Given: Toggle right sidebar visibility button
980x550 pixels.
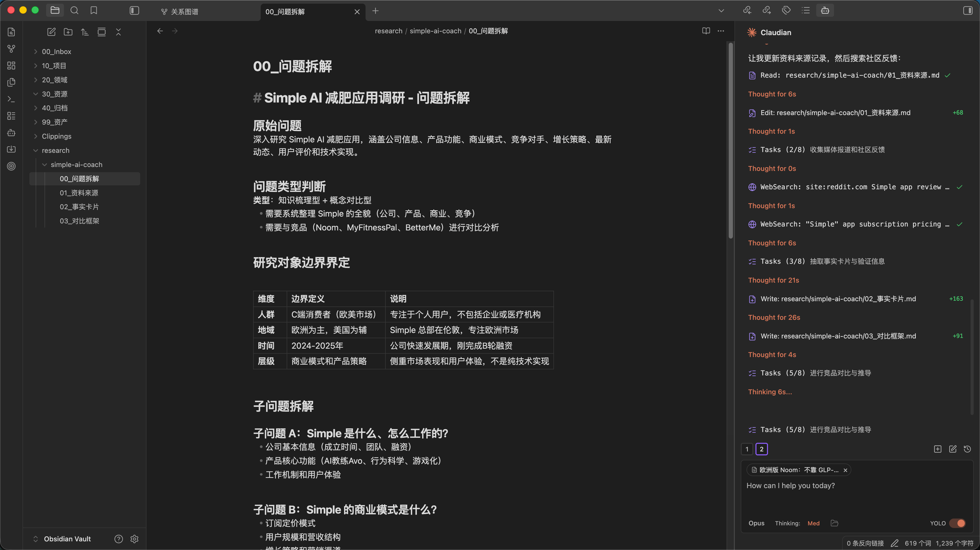Looking at the screenshot, I should pyautogui.click(x=967, y=11).
